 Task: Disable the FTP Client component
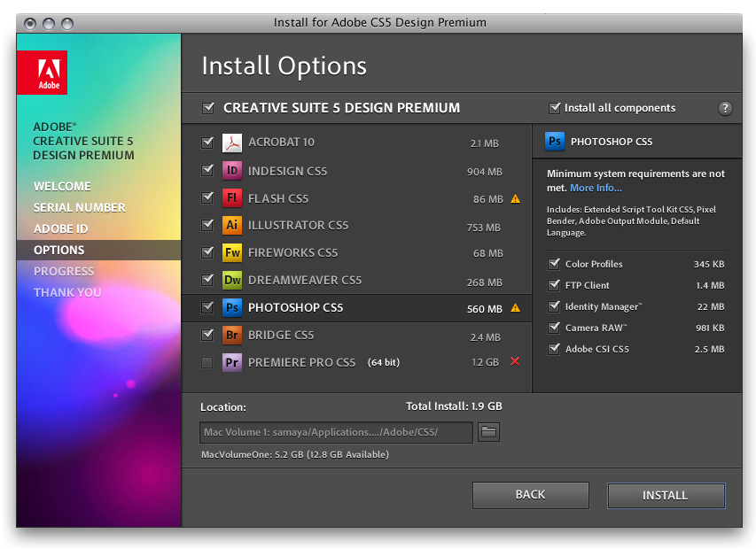[x=555, y=285]
